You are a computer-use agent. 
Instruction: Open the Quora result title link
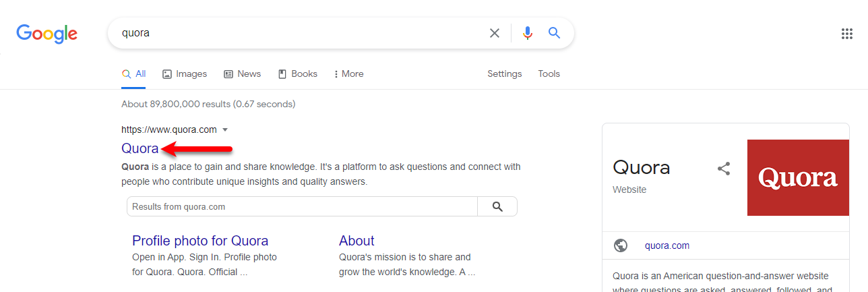coord(140,148)
